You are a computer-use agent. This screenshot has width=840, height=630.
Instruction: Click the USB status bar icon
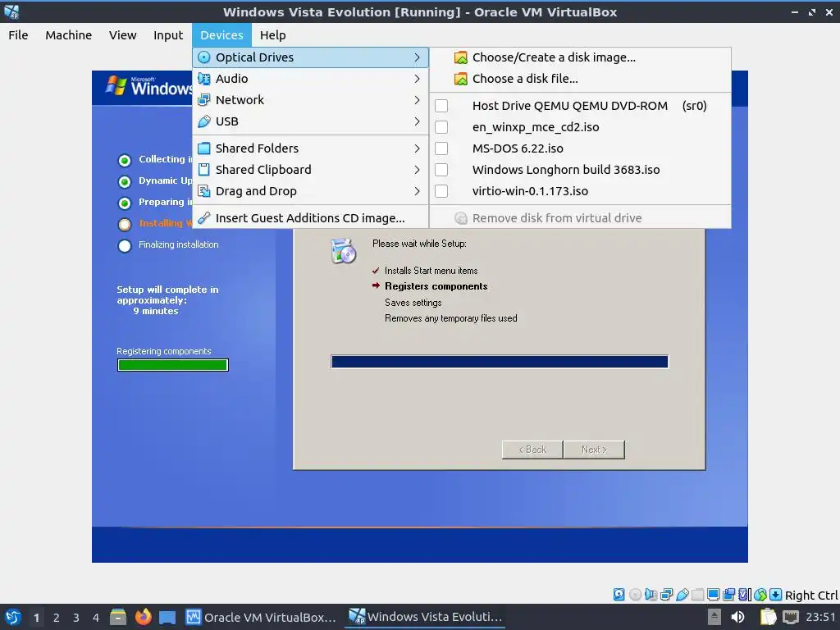[682, 594]
